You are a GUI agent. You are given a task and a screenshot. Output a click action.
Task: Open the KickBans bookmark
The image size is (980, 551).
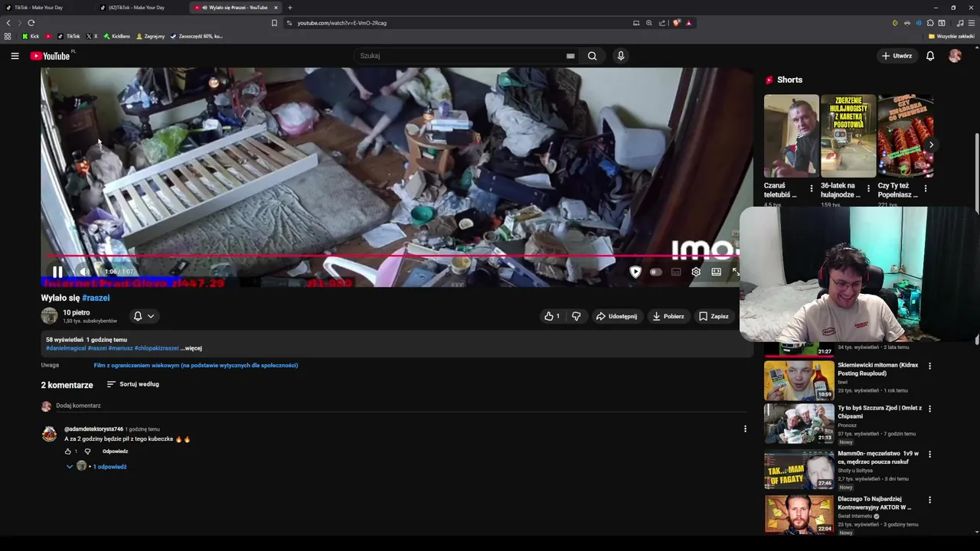(x=117, y=36)
